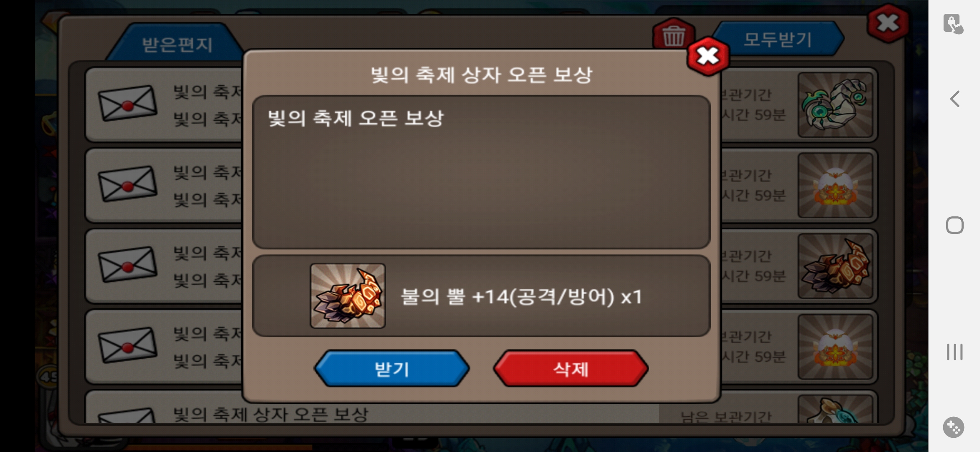Open the 받은편지 received mail tab
The width and height of the screenshot is (980, 452).
(x=177, y=44)
